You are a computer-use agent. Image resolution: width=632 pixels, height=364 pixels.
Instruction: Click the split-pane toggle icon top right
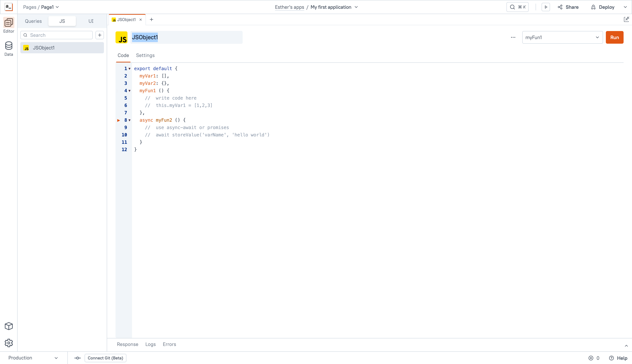tap(626, 19)
